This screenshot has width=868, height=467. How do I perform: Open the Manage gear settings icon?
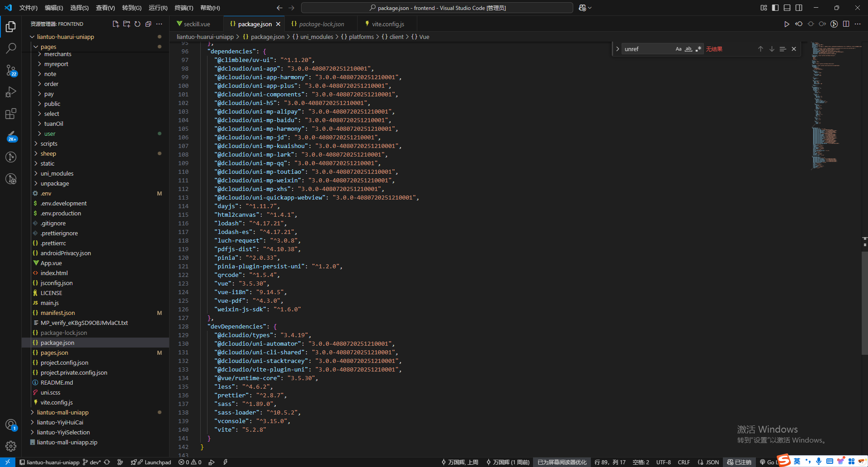11,446
